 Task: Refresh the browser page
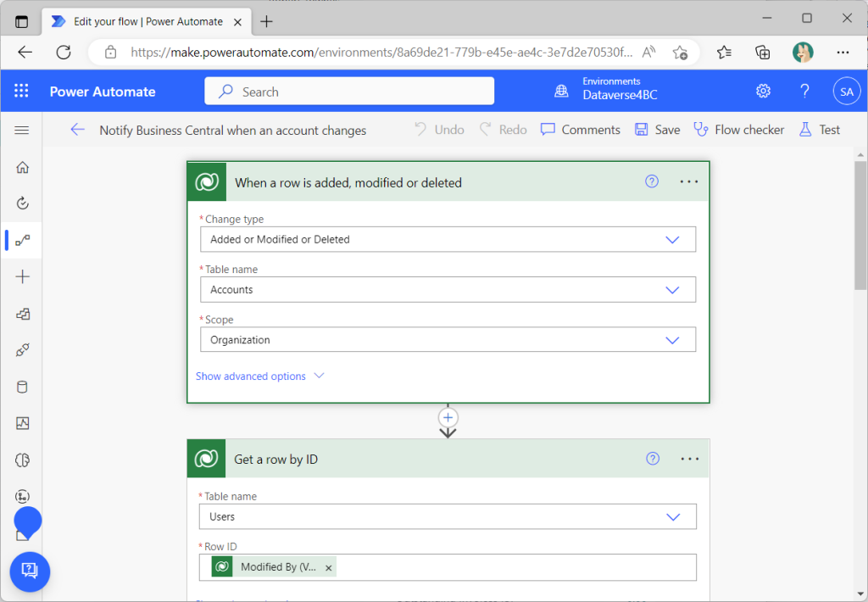(64, 52)
